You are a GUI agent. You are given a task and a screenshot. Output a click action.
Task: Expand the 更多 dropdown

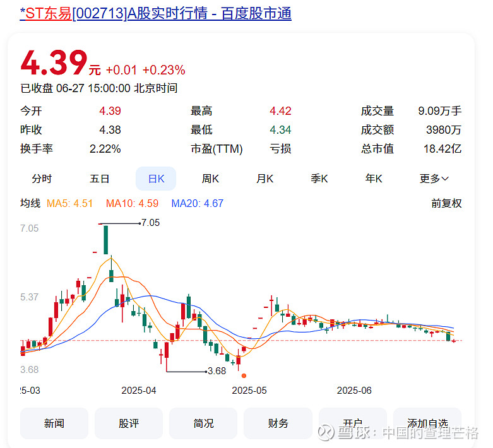tap(434, 179)
